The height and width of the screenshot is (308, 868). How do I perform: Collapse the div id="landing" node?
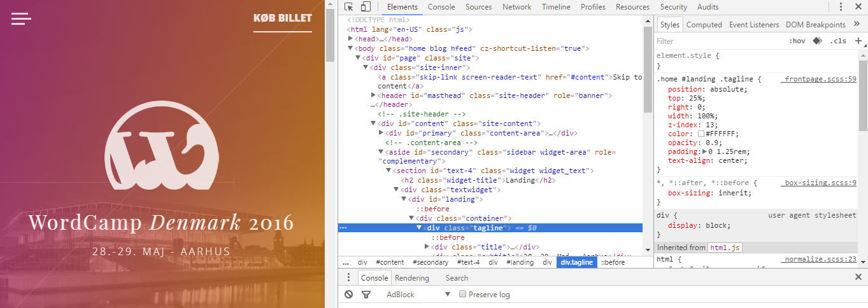404,199
